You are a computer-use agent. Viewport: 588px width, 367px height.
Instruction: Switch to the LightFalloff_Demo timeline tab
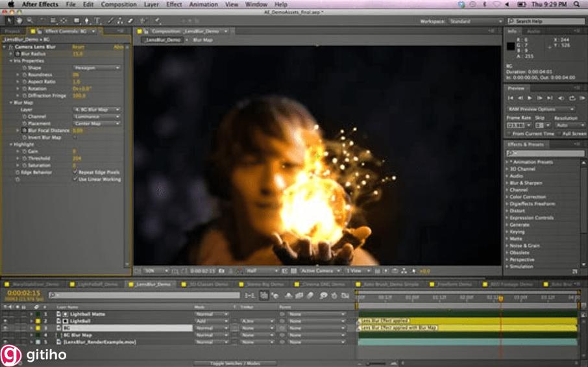tap(97, 285)
